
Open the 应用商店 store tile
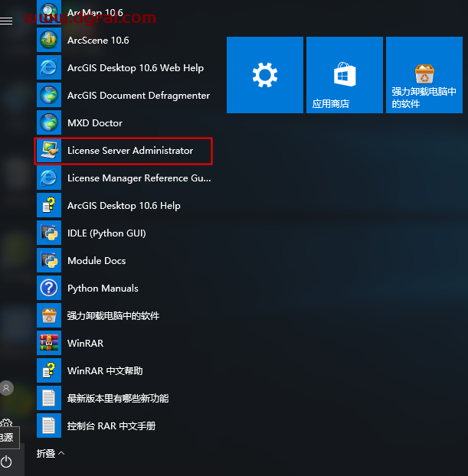(344, 75)
